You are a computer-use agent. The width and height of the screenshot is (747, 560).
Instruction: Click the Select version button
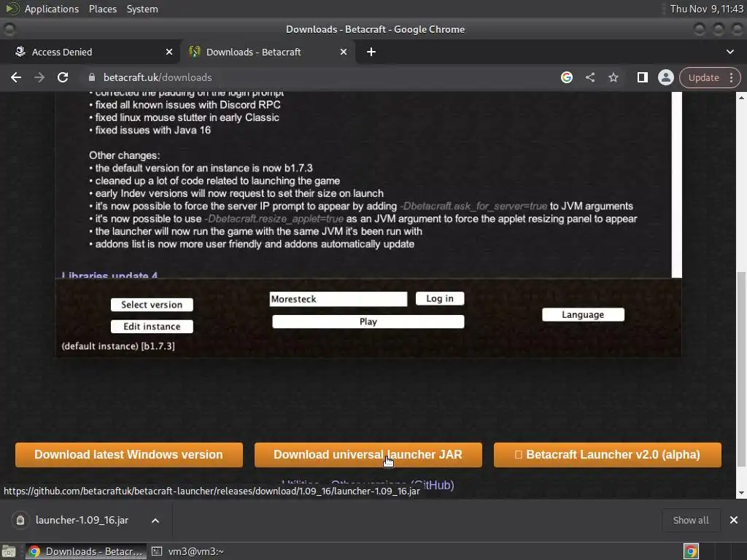tap(152, 305)
